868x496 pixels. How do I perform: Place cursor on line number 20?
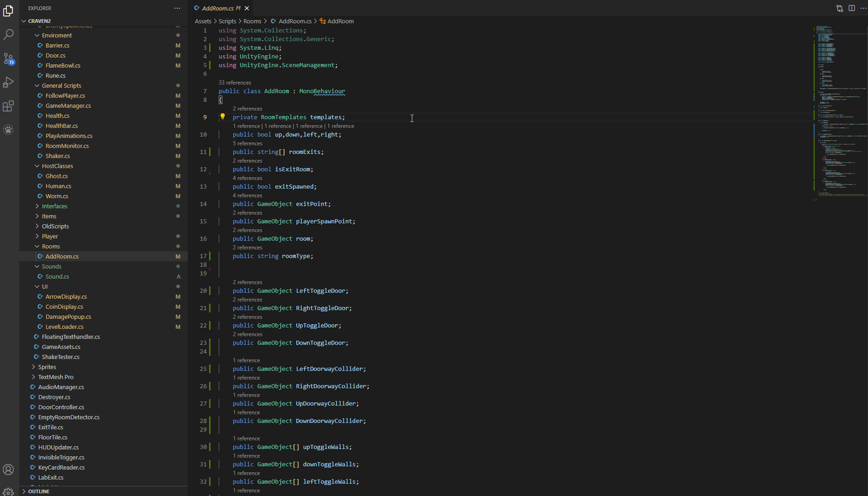pyautogui.click(x=203, y=290)
